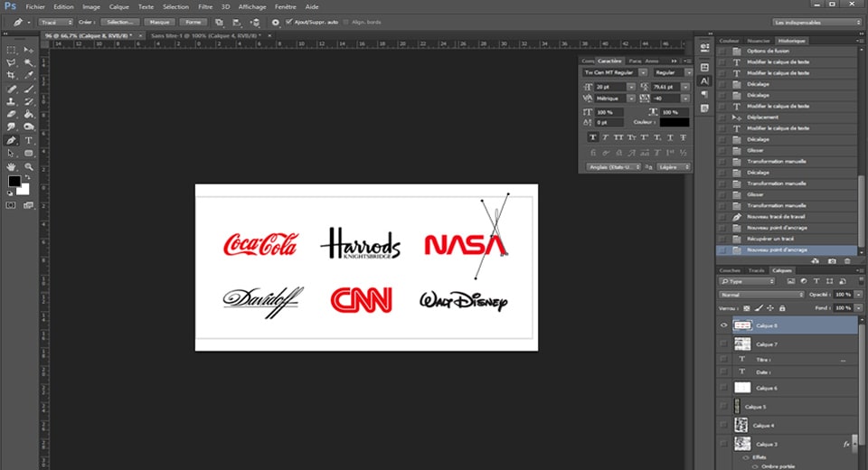The image size is (868, 470).
Task: Create new snapshot with camera icon
Action: coord(832,260)
